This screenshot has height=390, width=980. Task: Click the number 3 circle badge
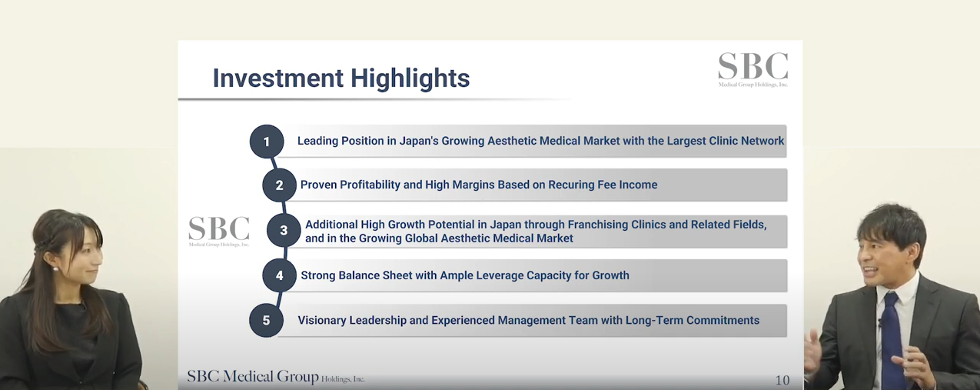(284, 231)
